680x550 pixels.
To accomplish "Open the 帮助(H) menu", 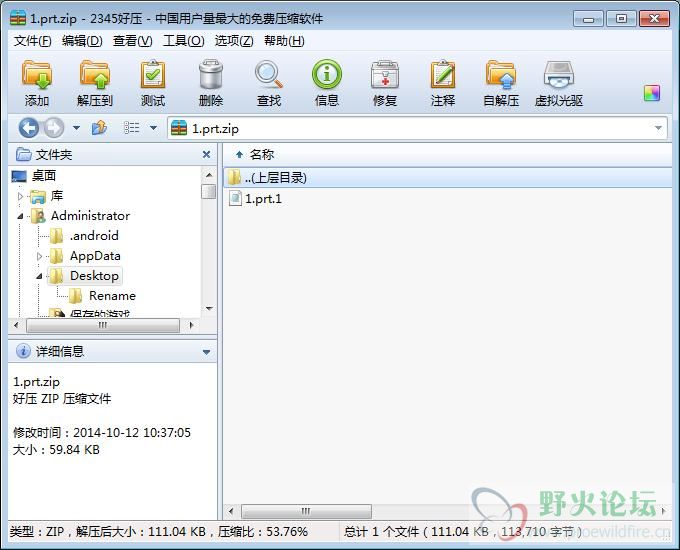I will coord(284,41).
